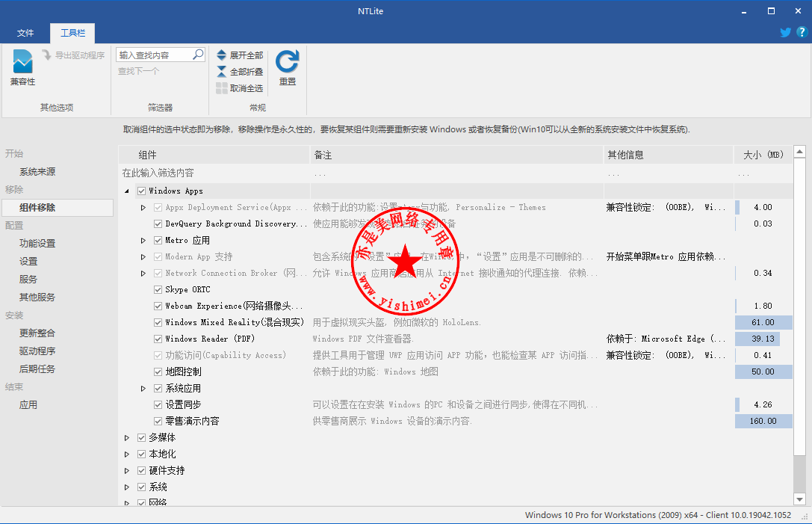Sort by the 其他信息 column header
Screen dimensions: 812x524
tap(668, 155)
